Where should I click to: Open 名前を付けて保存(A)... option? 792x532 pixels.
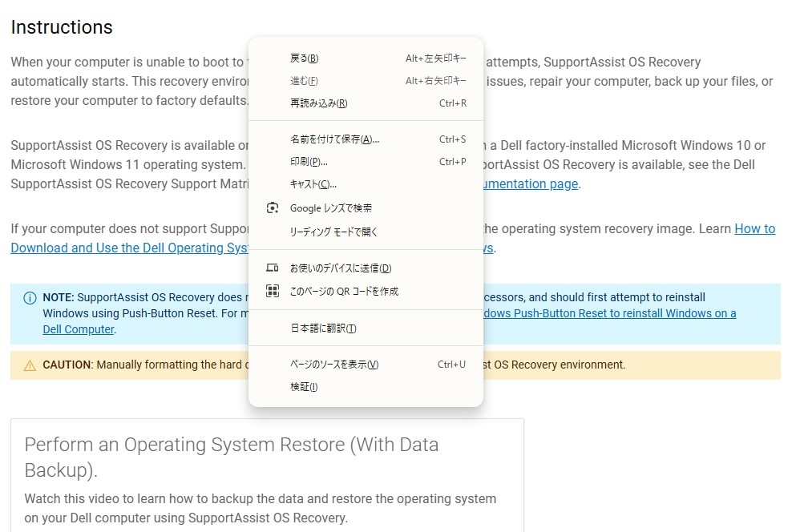(366, 139)
